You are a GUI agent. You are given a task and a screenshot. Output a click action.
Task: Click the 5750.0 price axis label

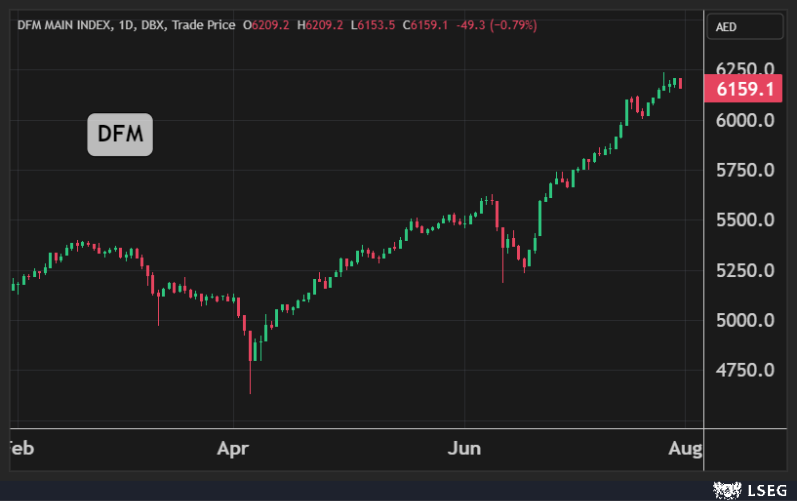(x=745, y=170)
